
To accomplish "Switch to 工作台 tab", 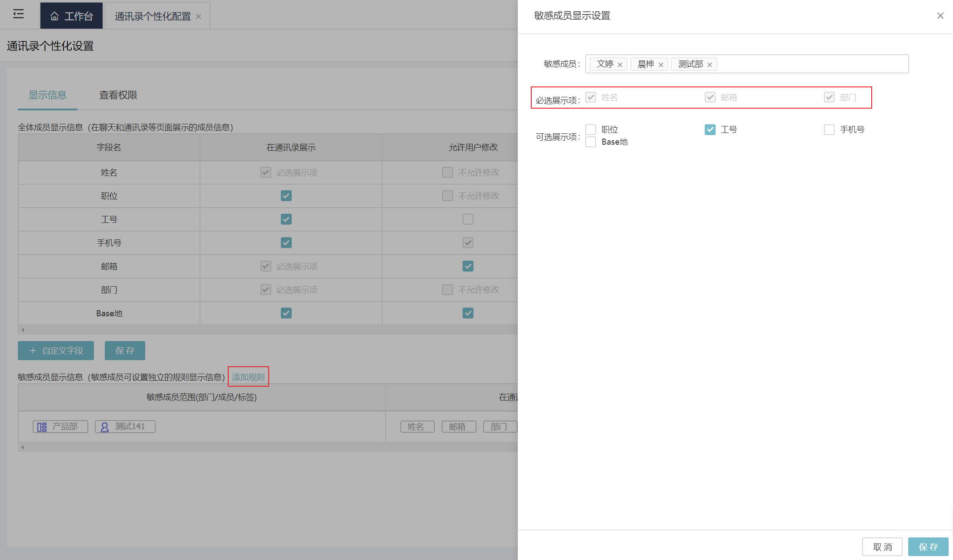I will (71, 16).
